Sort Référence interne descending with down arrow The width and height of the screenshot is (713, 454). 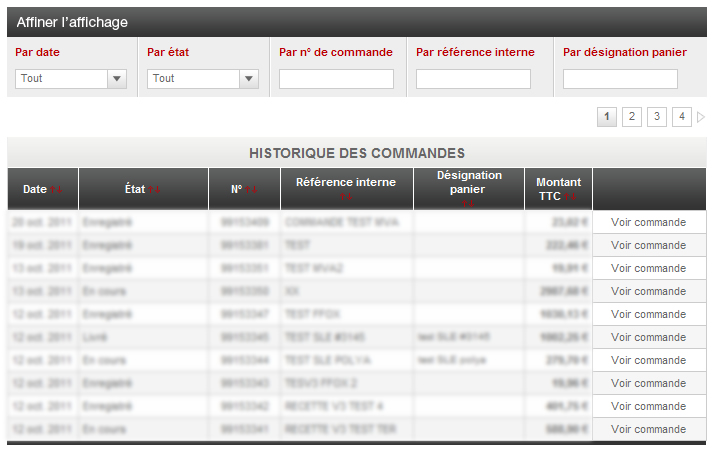click(349, 197)
